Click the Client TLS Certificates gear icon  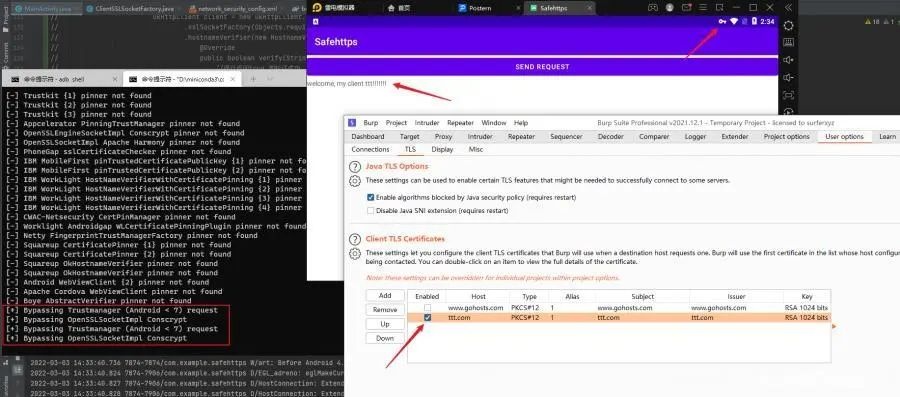click(x=355, y=254)
